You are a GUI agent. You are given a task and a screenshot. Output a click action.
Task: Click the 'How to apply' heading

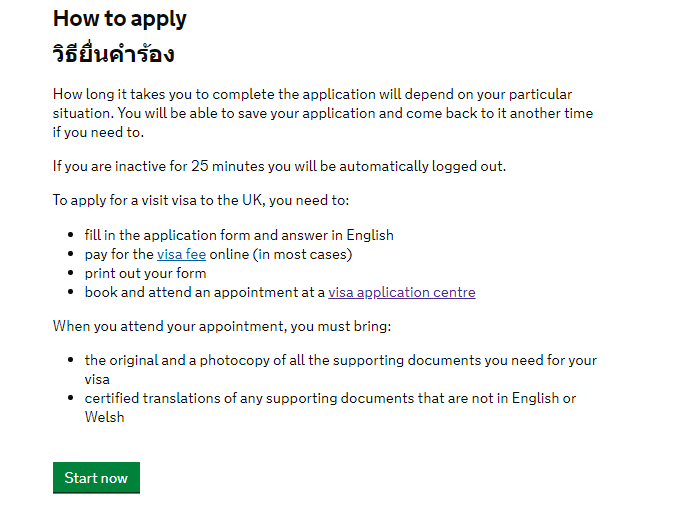click(x=119, y=19)
